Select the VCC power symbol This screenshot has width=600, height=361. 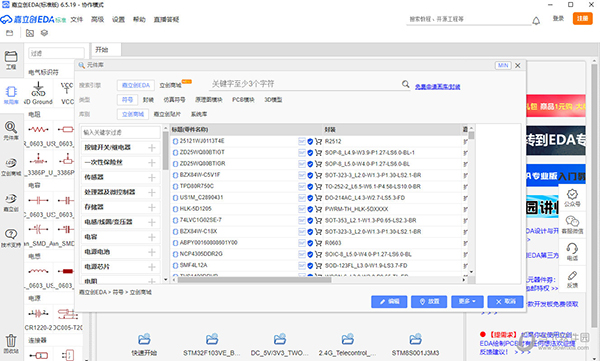pyautogui.click(x=67, y=93)
